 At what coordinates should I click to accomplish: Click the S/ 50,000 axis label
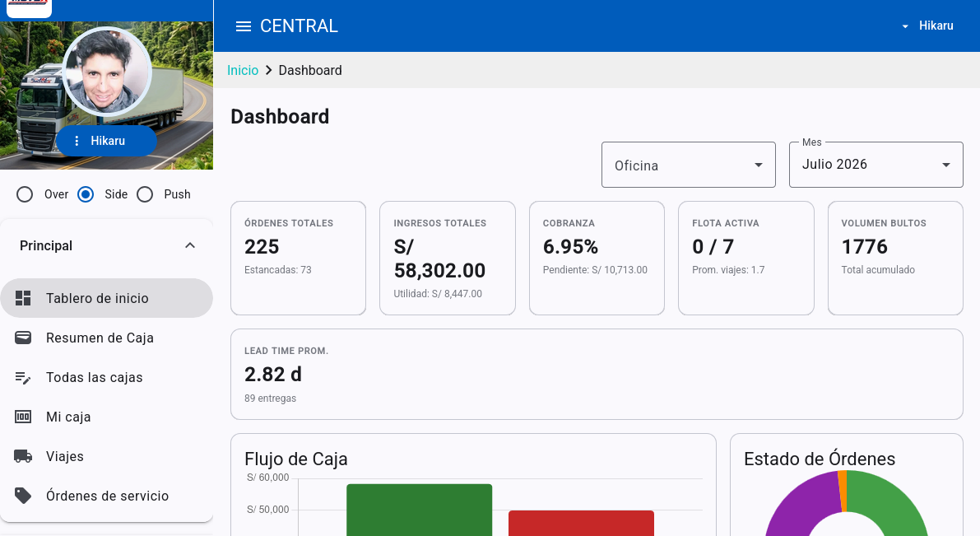pos(268,510)
